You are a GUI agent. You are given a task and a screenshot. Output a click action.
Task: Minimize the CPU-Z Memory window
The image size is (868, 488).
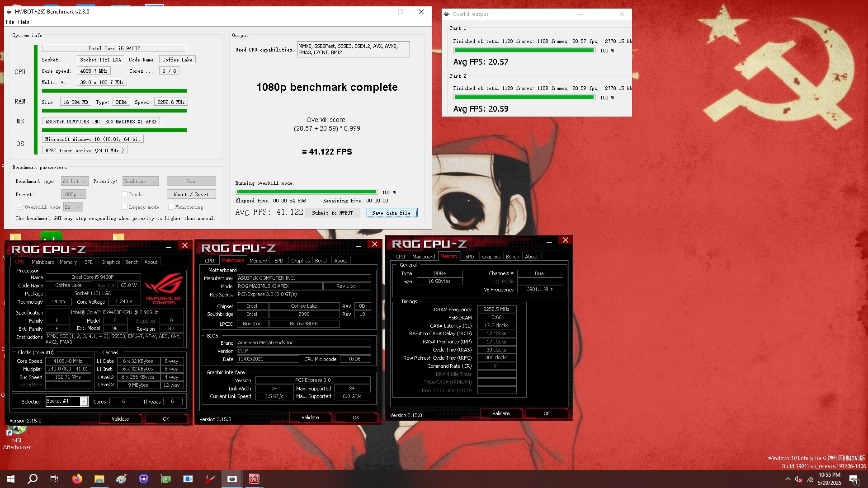[x=549, y=241]
